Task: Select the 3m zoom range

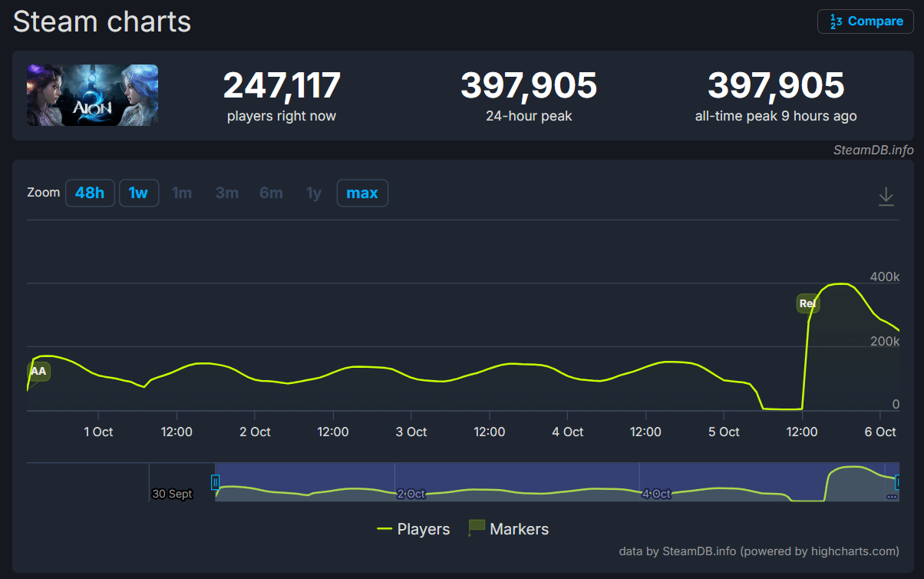Action: pyautogui.click(x=226, y=193)
